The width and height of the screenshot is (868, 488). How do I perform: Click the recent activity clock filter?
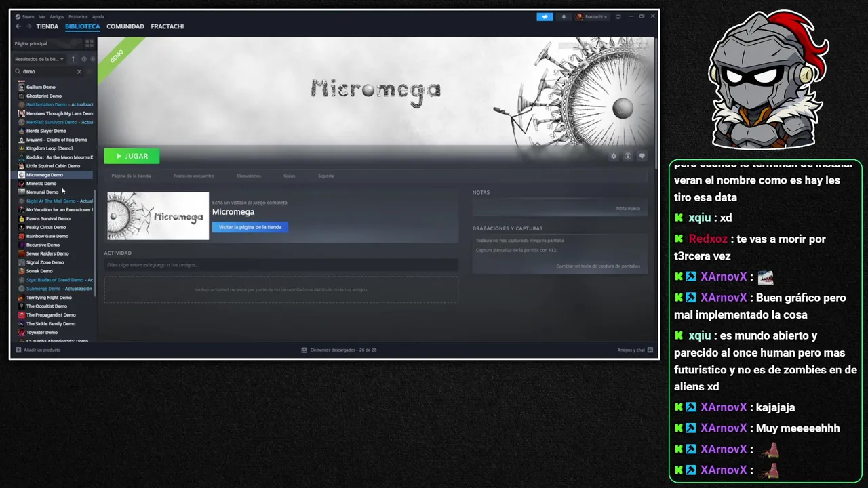tap(83, 59)
